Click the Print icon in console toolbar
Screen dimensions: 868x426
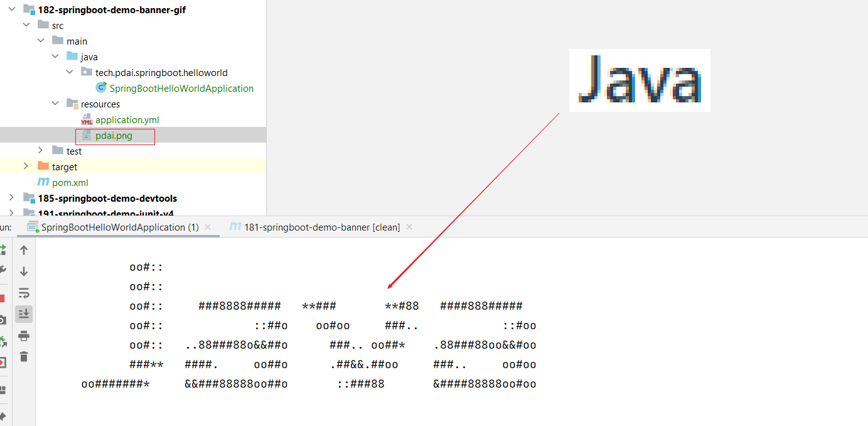click(x=24, y=336)
